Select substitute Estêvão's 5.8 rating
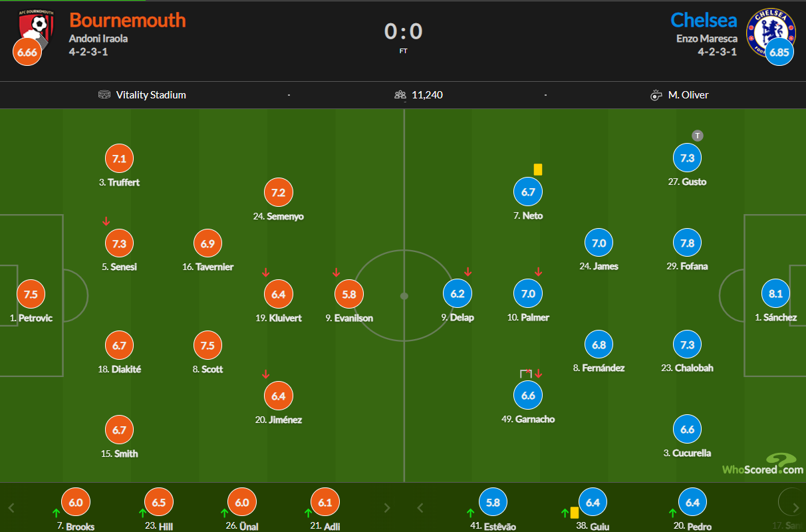 click(x=493, y=503)
